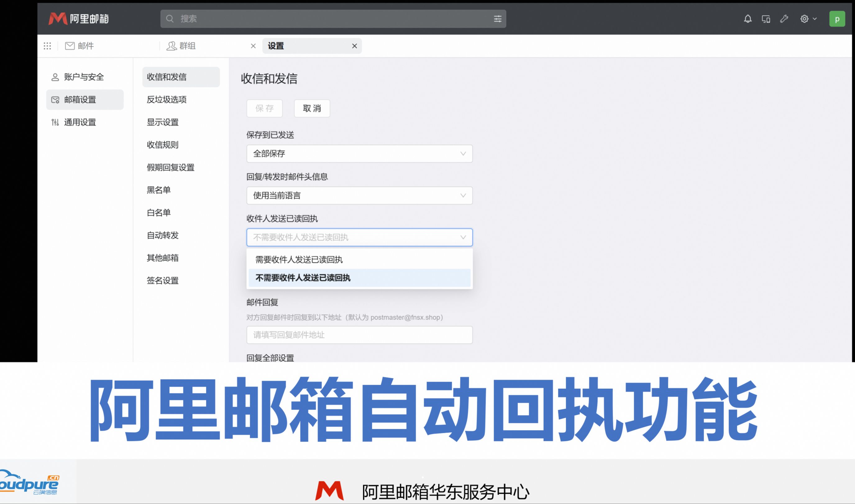855x504 pixels.
Task: Click the 邮件 envelope tab icon
Action: point(70,46)
